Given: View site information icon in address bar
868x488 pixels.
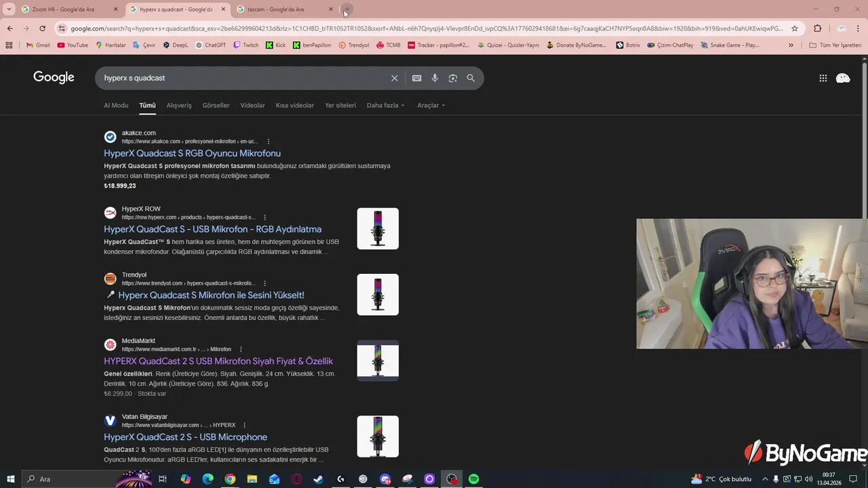Looking at the screenshot, I should (62, 28).
